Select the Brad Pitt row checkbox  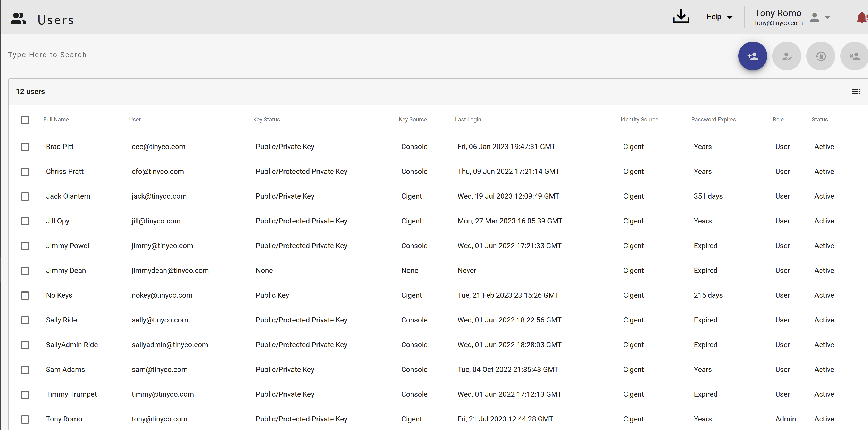(x=25, y=147)
